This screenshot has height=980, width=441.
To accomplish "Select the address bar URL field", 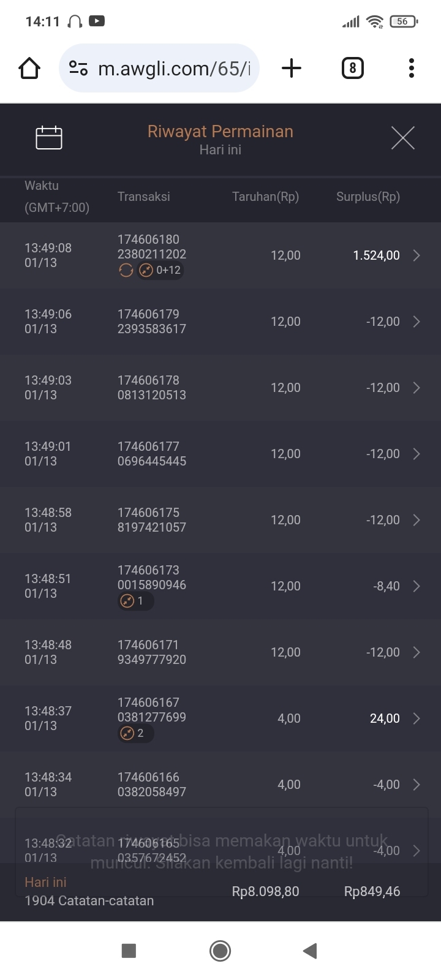I will click(175, 68).
